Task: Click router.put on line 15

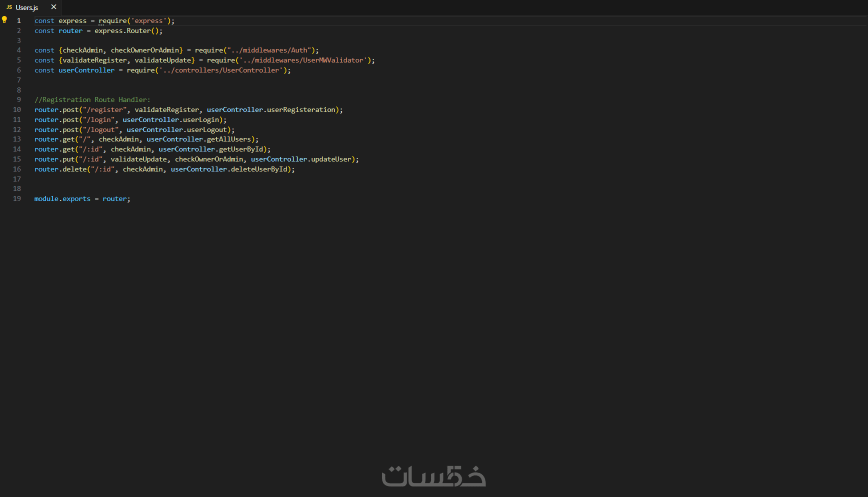Action: tap(54, 159)
